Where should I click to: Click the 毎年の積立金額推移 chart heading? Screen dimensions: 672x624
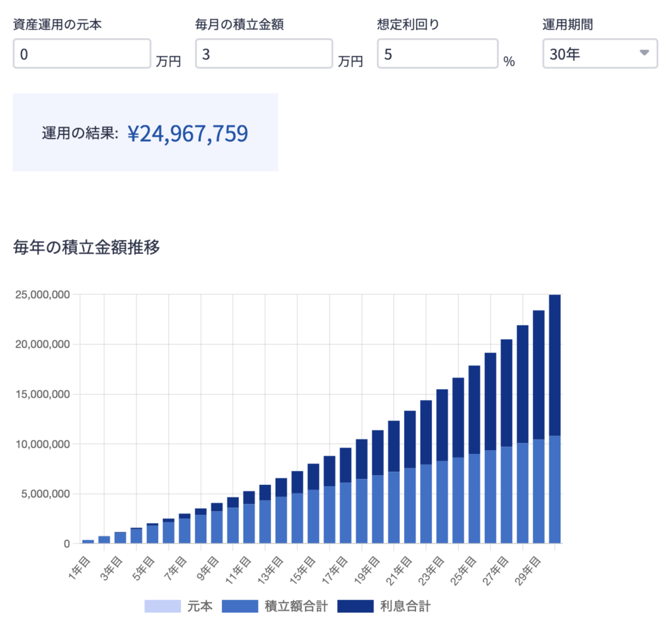[x=87, y=248]
